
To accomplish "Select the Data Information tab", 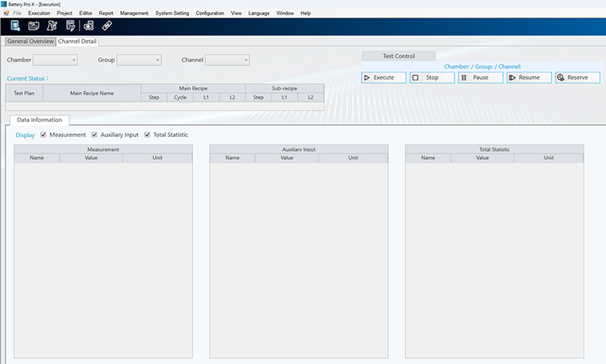I will [40, 120].
